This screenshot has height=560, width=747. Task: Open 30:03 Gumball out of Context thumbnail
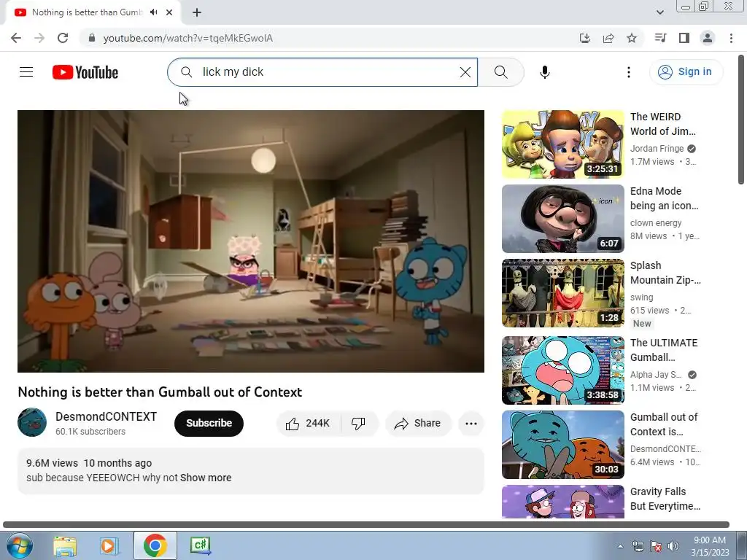tap(562, 444)
